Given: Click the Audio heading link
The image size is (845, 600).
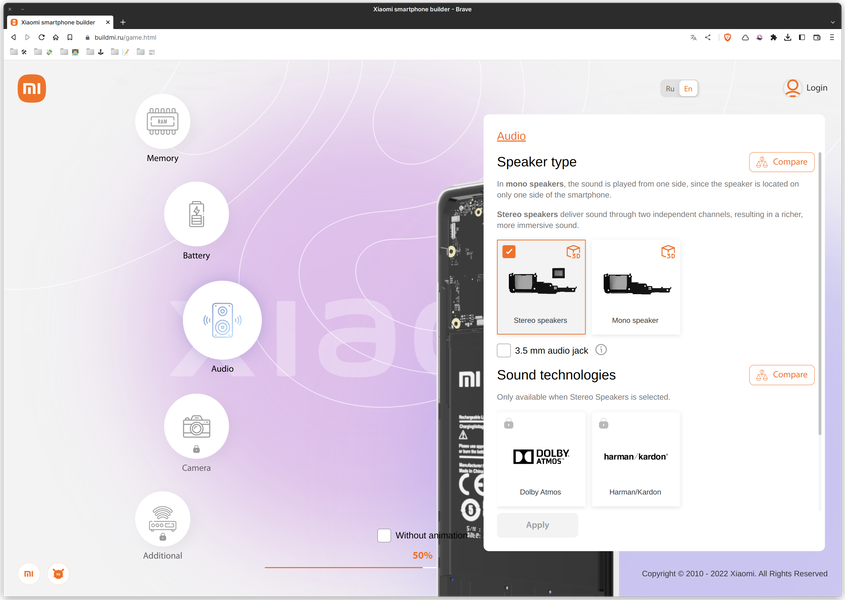Looking at the screenshot, I should 511,136.
